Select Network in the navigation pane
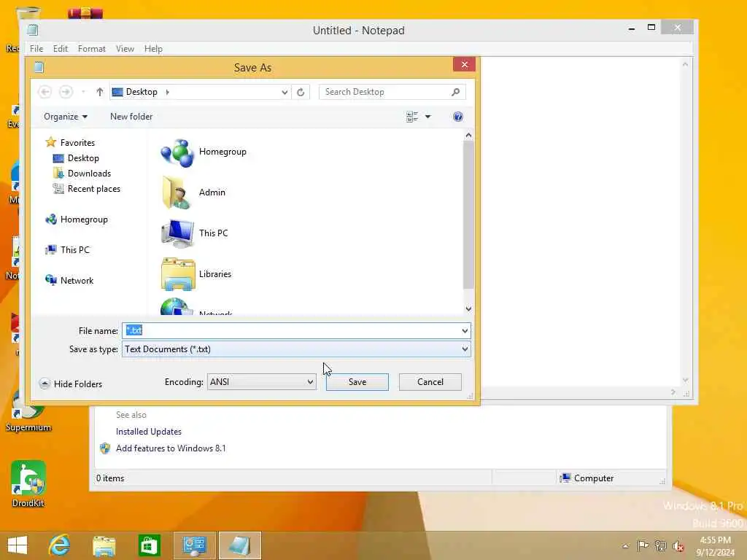Screen dimensions: 747x560 pyautogui.click(x=77, y=281)
